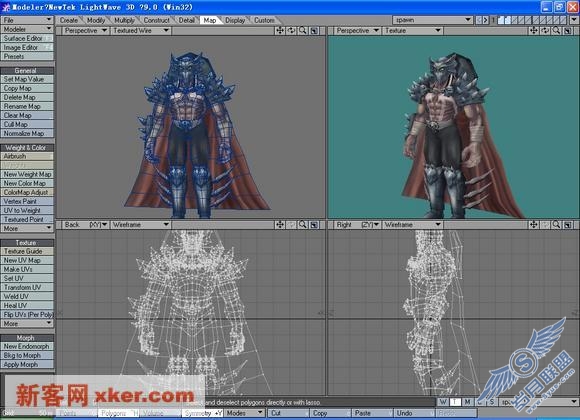580x420 pixels.
Task: Toggle the M morph map button
Action: [x=468, y=402]
